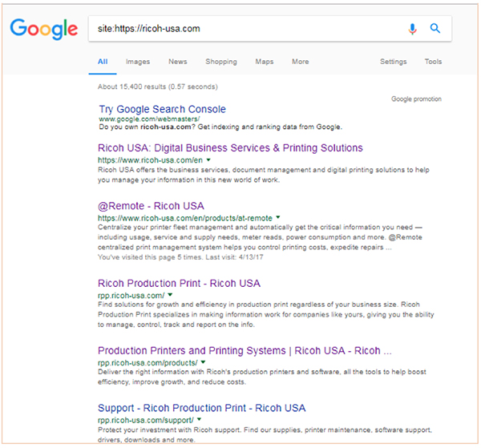Viewport: 481px width, 448px height.
Task: Open the @Remote - Ricoh USA result
Action: (x=150, y=206)
